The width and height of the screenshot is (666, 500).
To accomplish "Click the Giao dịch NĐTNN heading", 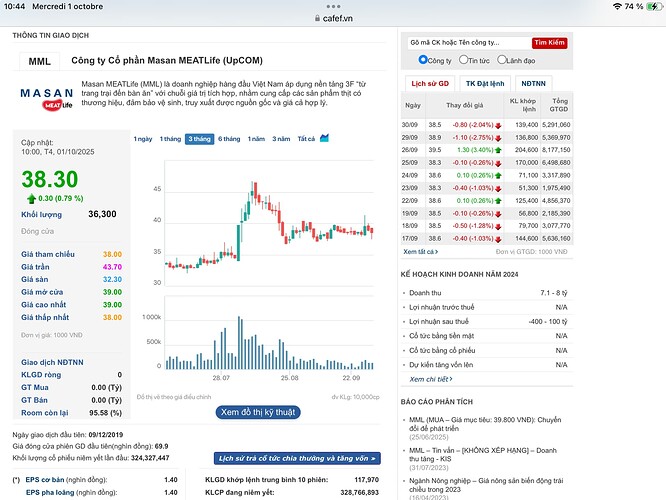I will [x=52, y=362].
